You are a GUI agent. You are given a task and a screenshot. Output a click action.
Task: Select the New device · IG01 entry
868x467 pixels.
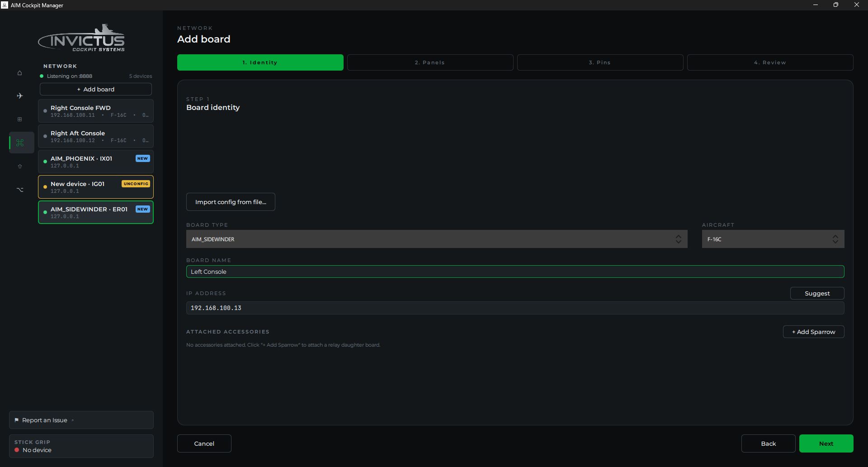point(96,187)
